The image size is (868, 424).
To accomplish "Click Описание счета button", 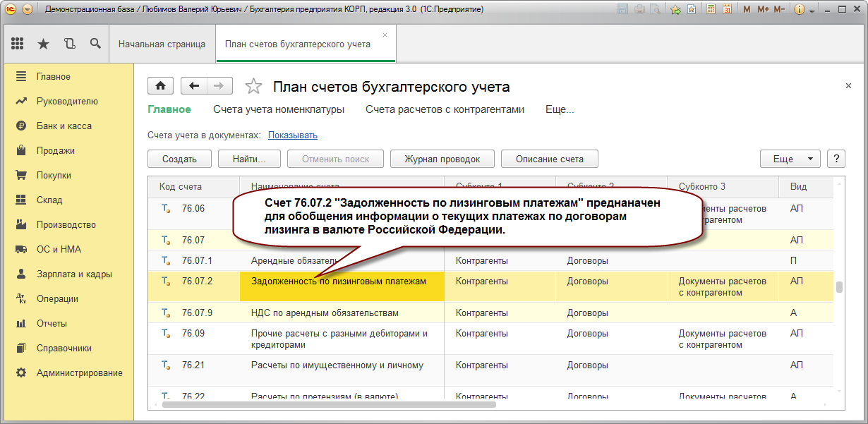I will pyautogui.click(x=550, y=159).
